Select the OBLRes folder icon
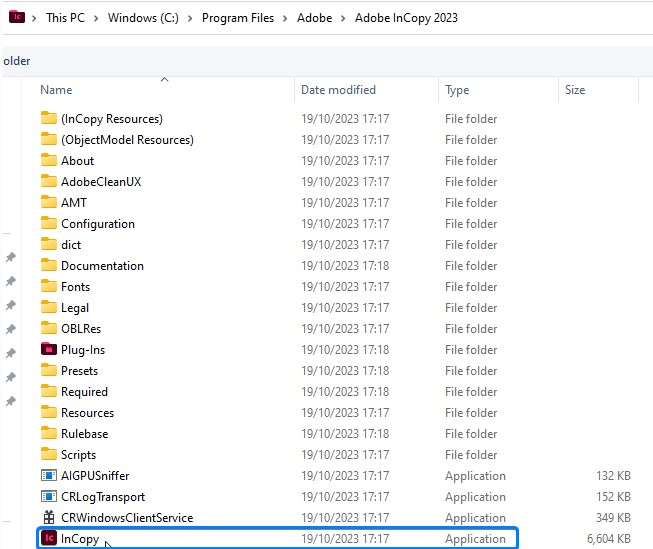 click(x=49, y=328)
